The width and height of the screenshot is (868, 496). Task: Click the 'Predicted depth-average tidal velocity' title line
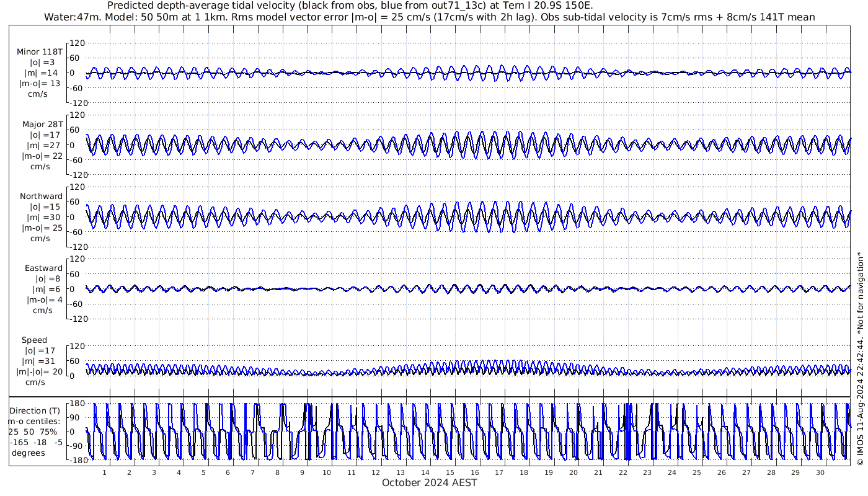coord(350,6)
